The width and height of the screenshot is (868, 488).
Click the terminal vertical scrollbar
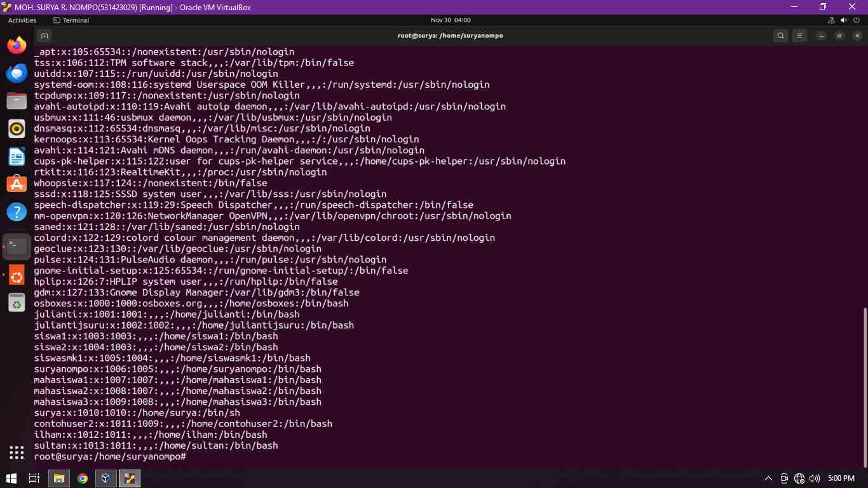click(x=864, y=386)
